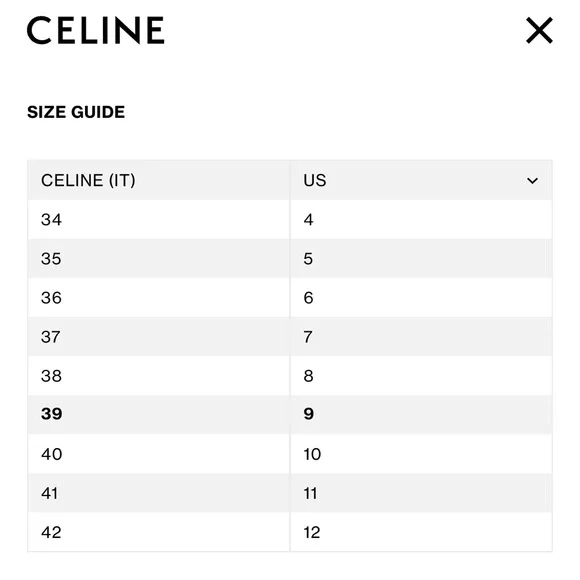Select IT size 42 row
Image resolution: width=580 pixels, height=580 pixels.
290,532
